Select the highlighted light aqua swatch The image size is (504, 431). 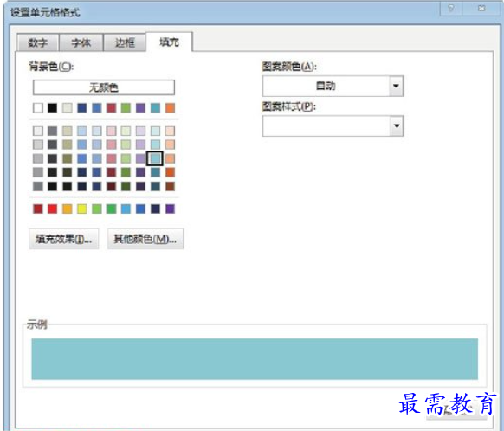point(155,158)
